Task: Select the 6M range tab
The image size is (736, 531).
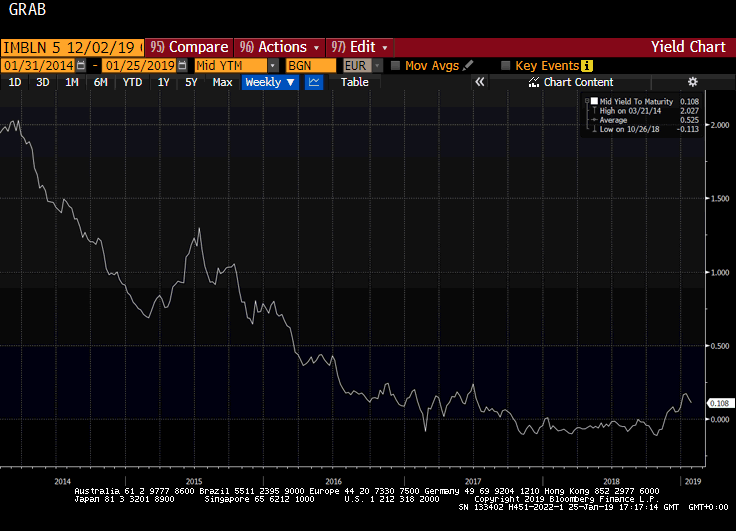Action: pos(100,82)
